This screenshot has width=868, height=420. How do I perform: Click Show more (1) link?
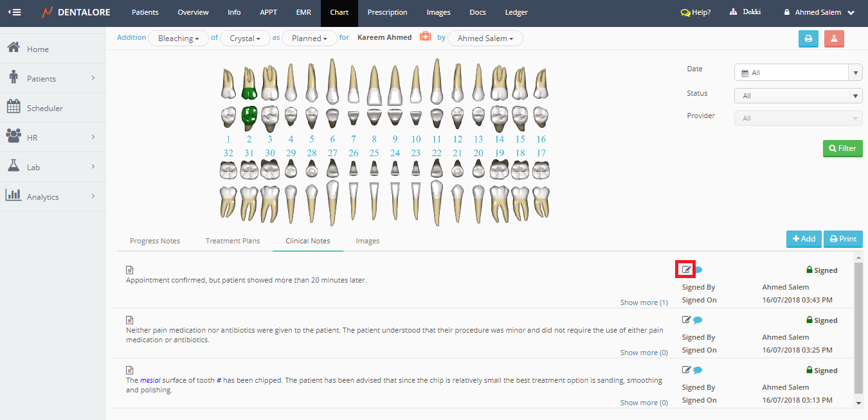point(644,302)
